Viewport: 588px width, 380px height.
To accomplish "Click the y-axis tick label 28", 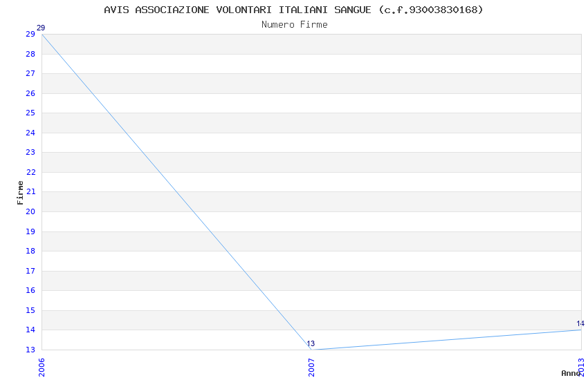I will pyautogui.click(x=30, y=54).
